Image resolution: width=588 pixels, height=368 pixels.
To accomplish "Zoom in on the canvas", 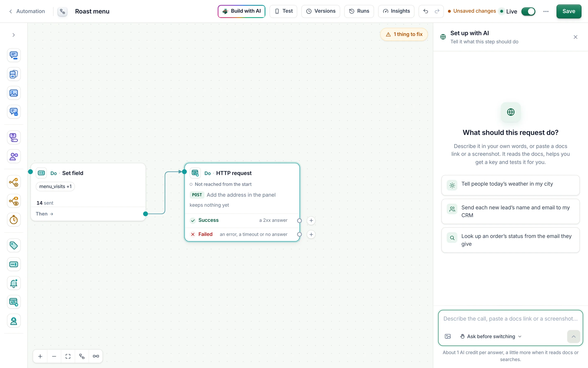I will click(40, 356).
